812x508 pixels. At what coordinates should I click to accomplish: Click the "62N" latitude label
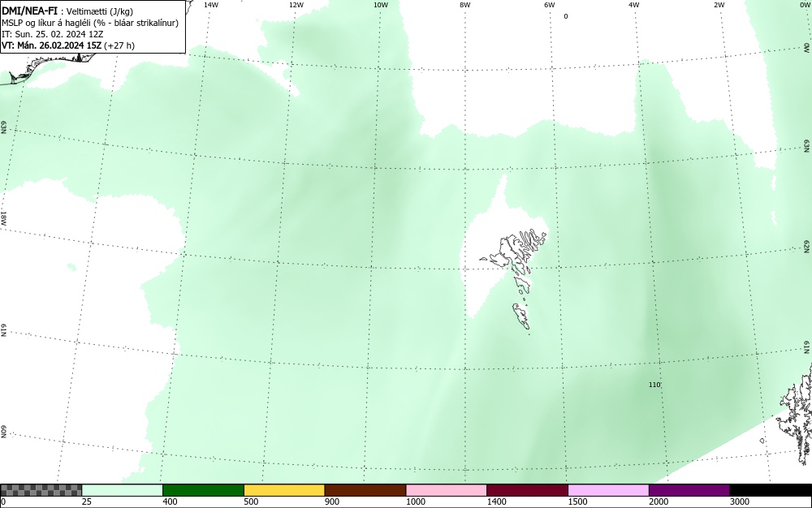807,246
